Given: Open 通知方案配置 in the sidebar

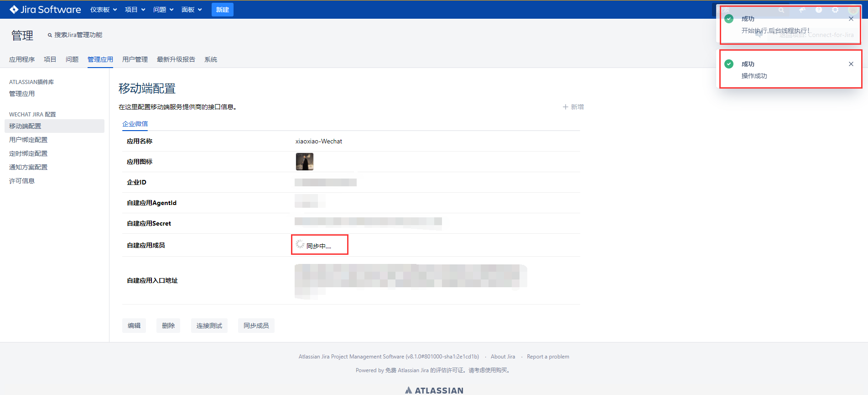Looking at the screenshot, I should (x=28, y=167).
